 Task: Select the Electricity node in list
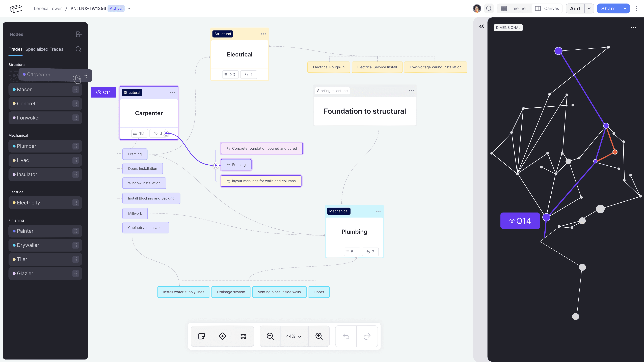[45, 203]
